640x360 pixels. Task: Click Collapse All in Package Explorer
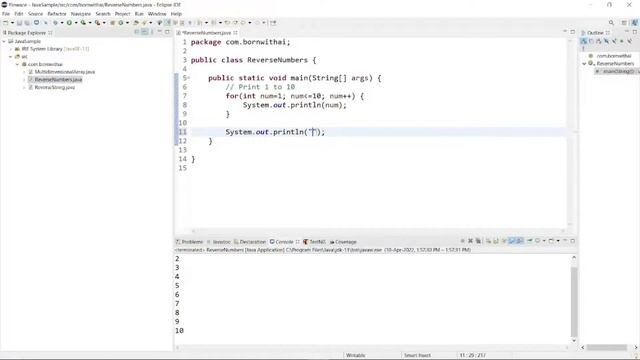(x=137, y=32)
